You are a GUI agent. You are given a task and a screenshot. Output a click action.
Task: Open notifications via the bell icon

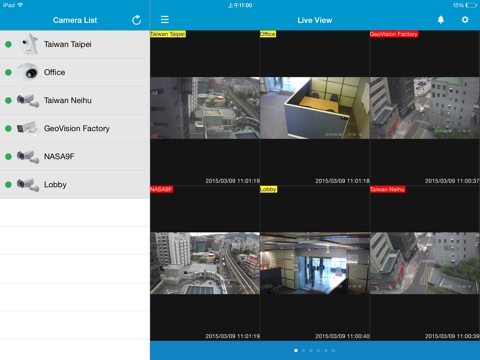click(441, 20)
